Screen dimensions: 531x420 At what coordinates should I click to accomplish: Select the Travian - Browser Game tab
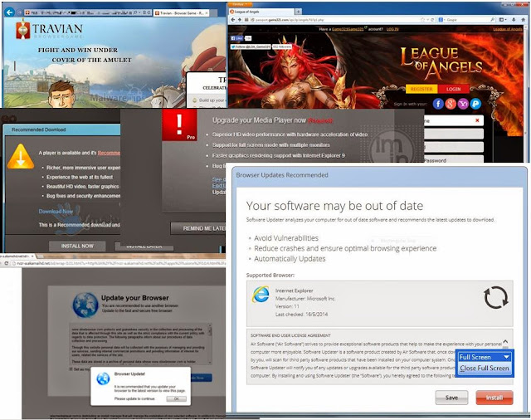tap(181, 13)
